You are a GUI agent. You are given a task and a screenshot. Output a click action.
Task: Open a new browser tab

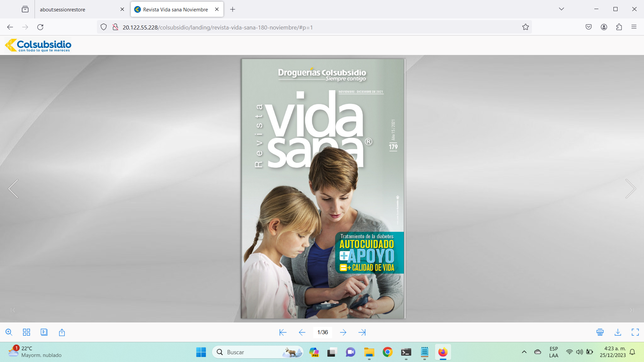tap(232, 9)
